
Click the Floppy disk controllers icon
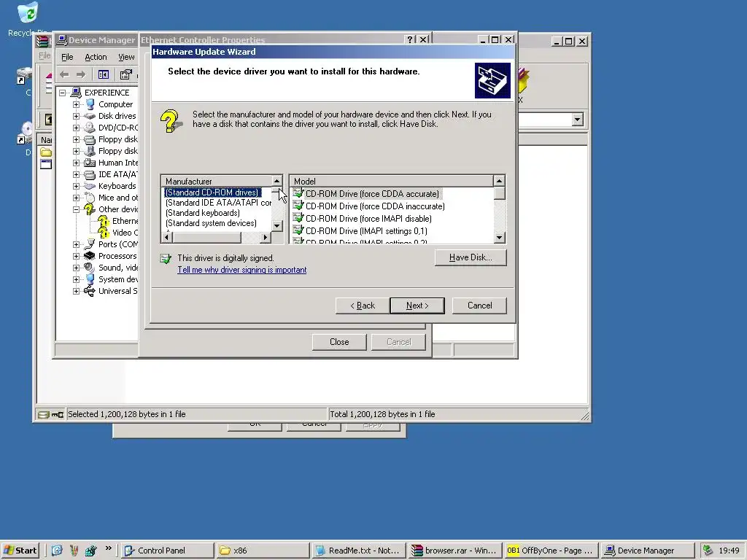[x=90, y=139]
